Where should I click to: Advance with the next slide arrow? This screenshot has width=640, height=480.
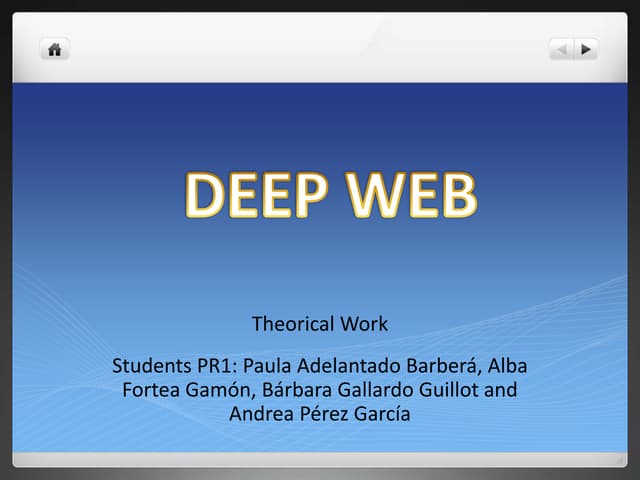(x=585, y=49)
